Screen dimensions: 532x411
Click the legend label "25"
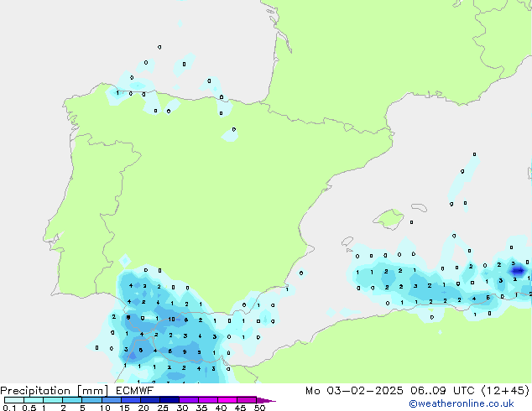click(163, 408)
